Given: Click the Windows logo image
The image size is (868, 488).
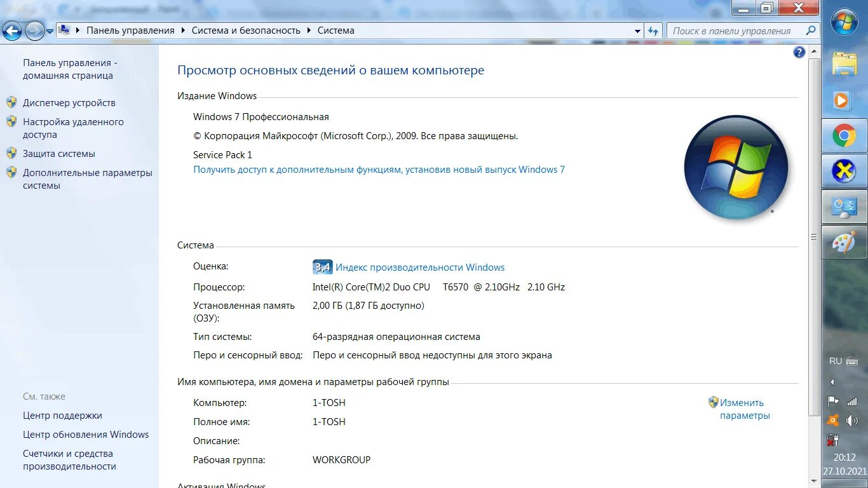Looking at the screenshot, I should pyautogui.click(x=736, y=168).
